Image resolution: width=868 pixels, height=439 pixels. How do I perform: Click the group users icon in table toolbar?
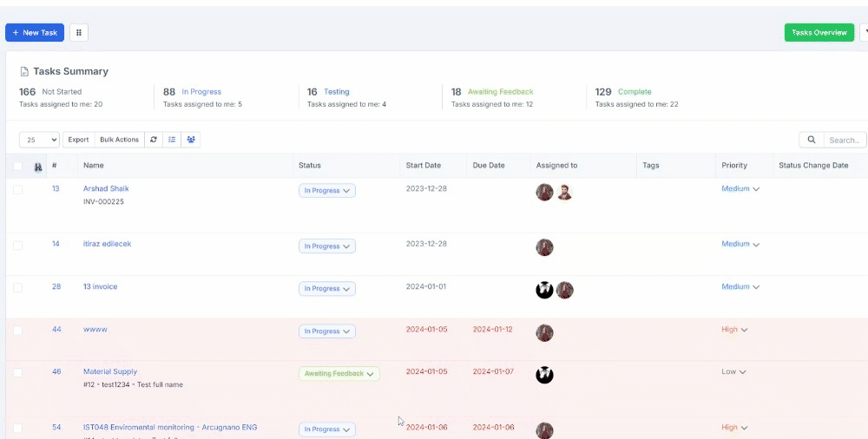(x=191, y=140)
